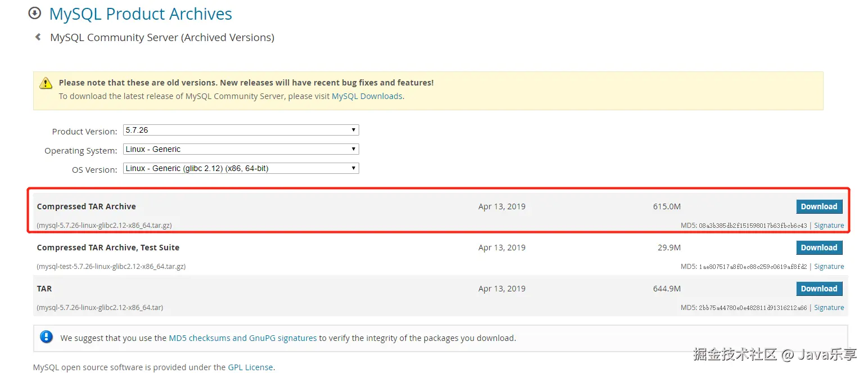The width and height of the screenshot is (868, 373).
Task: Click the 644.9M file size
Action: pos(667,289)
